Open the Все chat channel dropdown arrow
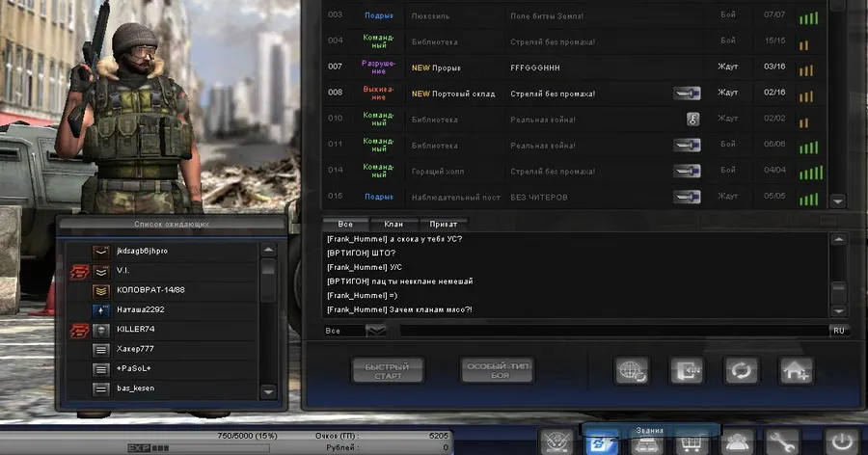The width and height of the screenshot is (868, 455). (x=376, y=331)
